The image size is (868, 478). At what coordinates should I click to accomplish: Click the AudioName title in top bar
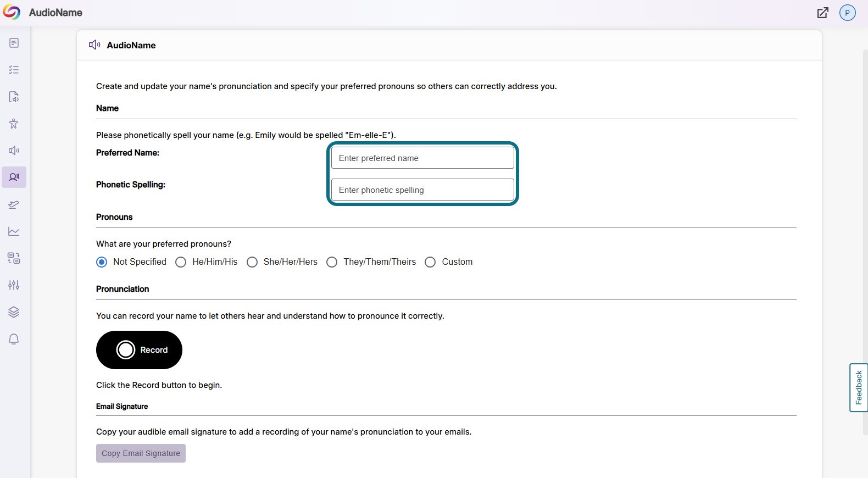[x=55, y=13]
